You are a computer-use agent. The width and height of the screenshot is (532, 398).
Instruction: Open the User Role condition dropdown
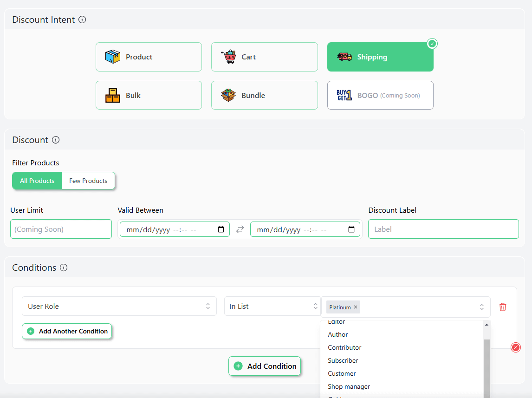119,307
